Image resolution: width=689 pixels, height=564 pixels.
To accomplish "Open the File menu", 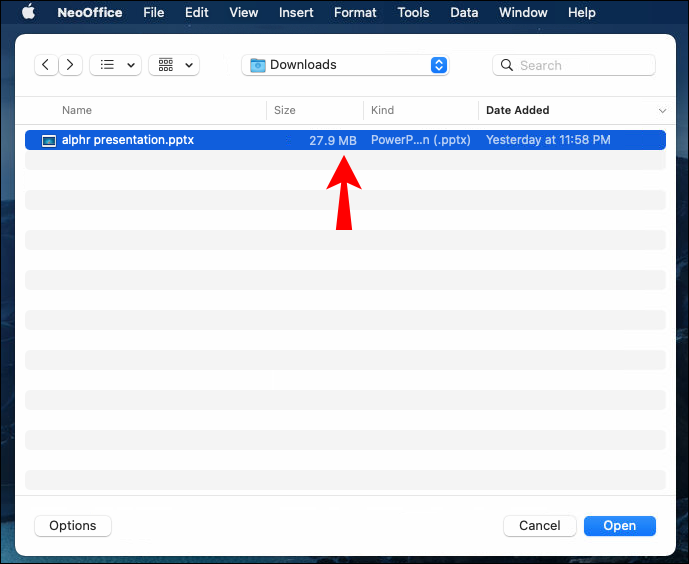I will click(153, 12).
